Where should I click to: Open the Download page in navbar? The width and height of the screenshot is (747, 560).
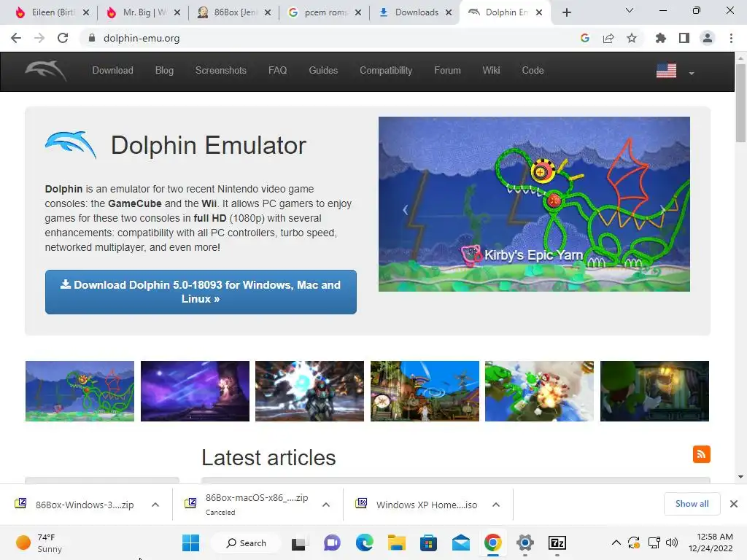113,71
